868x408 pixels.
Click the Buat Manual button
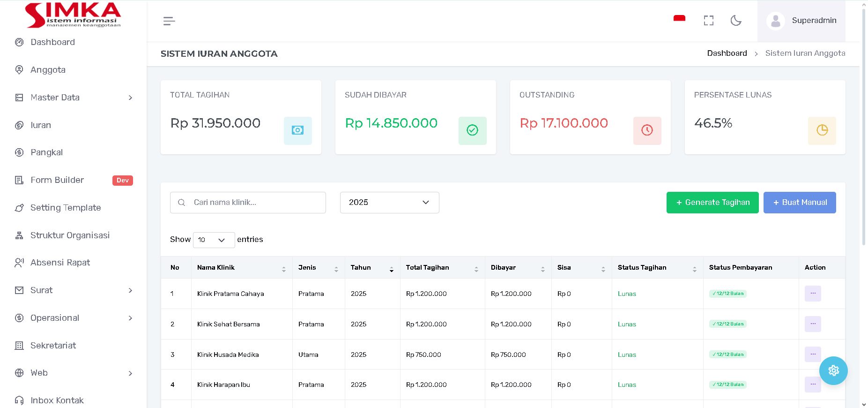point(799,203)
